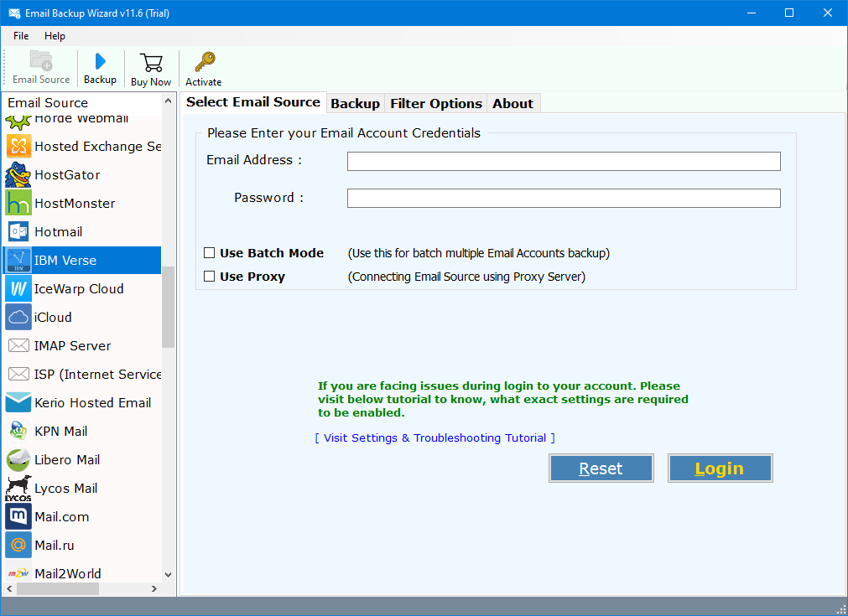The image size is (848, 616).
Task: Choose the Kerio Hosted Email icon
Action: (x=18, y=402)
